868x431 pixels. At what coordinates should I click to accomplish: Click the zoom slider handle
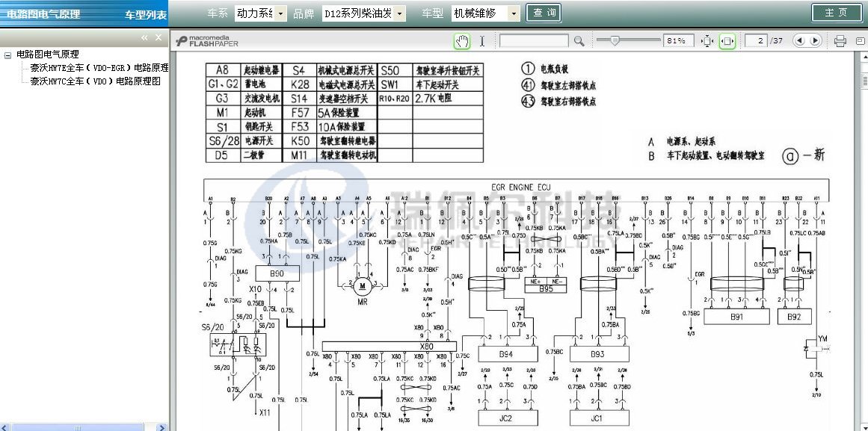(x=615, y=41)
